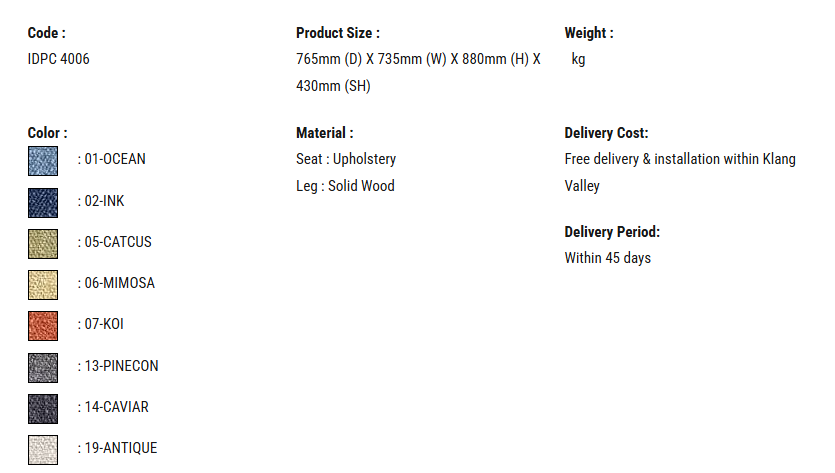Pick the 19-ANTIQUE off-white swatch
Image resolution: width=835 pixels, height=473 pixels.
43,450
